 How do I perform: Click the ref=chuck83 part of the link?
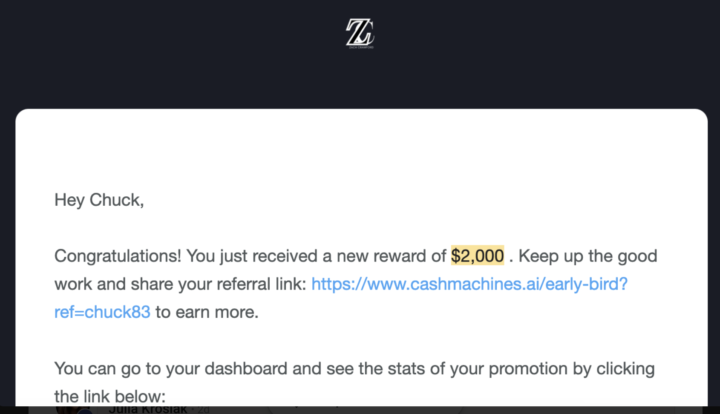click(102, 312)
